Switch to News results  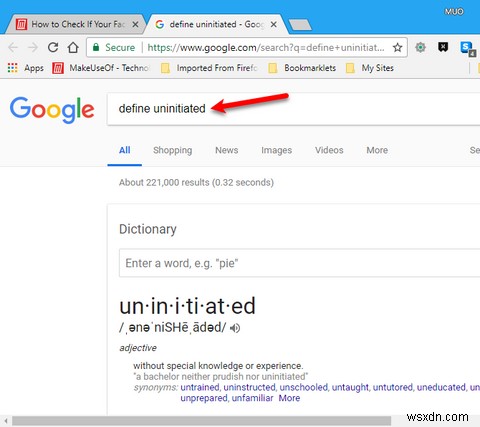227,150
